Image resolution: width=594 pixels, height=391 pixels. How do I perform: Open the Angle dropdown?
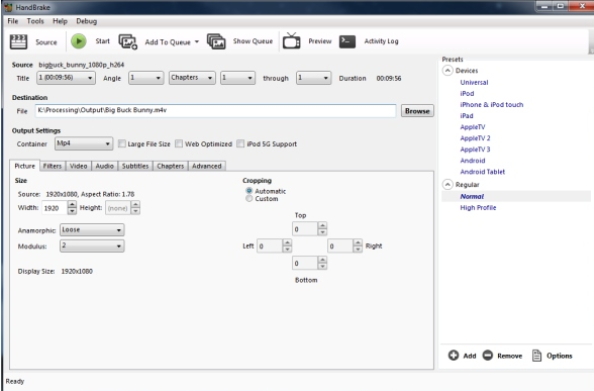146,78
